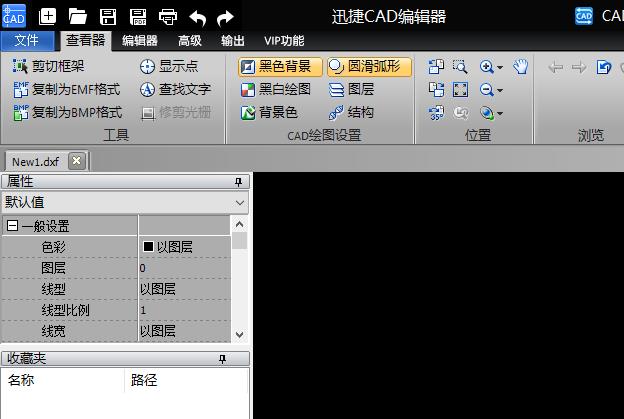
Task: Click the zoom in magnifier icon
Action: [487, 66]
